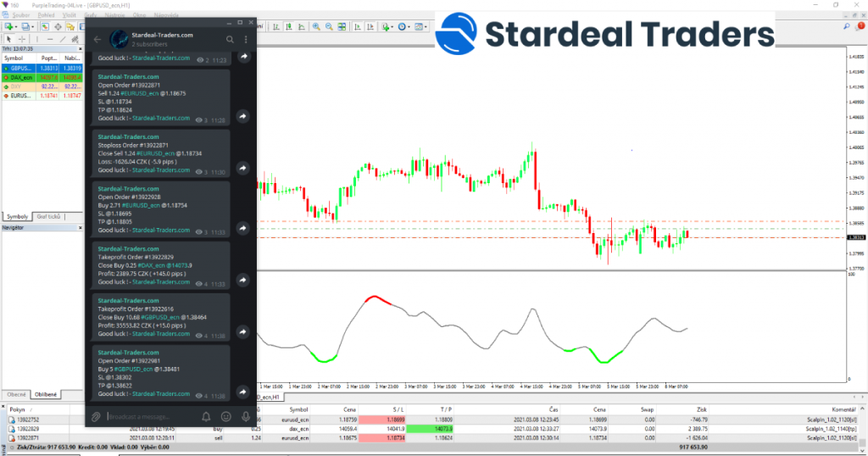868x456 pixels.
Task: Open the Profiles dropdown arrow
Action: [x=33, y=26]
